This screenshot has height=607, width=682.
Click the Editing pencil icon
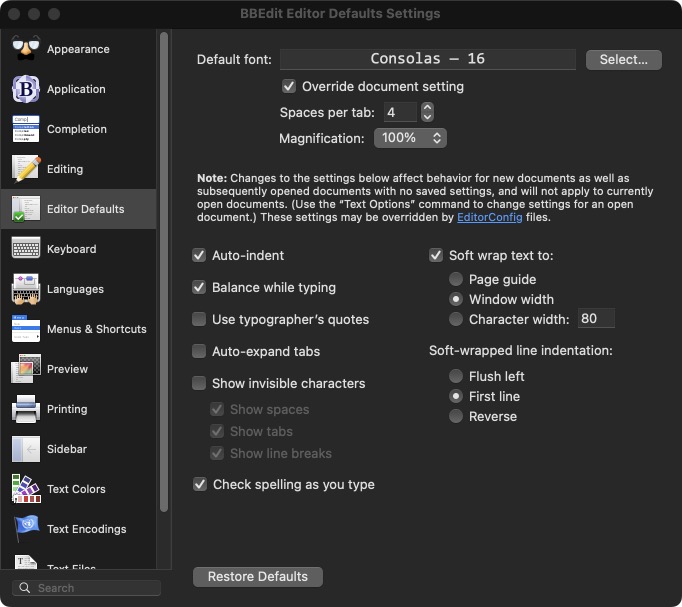[26, 169]
